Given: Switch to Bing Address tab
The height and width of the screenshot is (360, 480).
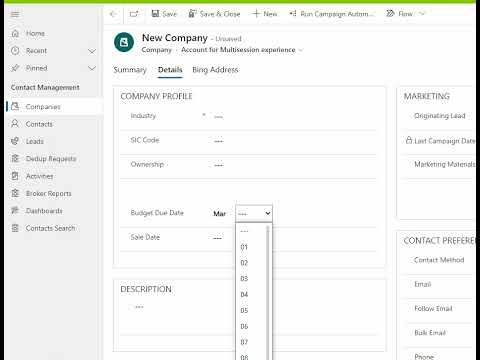Looking at the screenshot, I should tap(215, 70).
